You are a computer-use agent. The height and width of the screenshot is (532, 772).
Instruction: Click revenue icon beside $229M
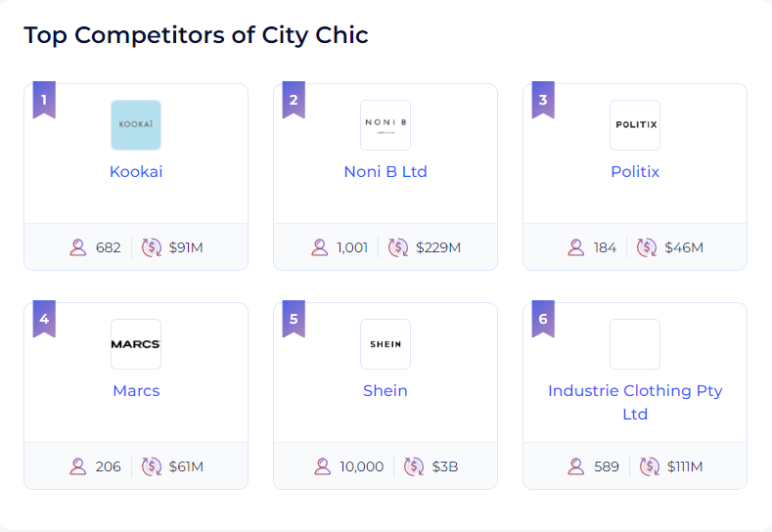[x=398, y=247]
